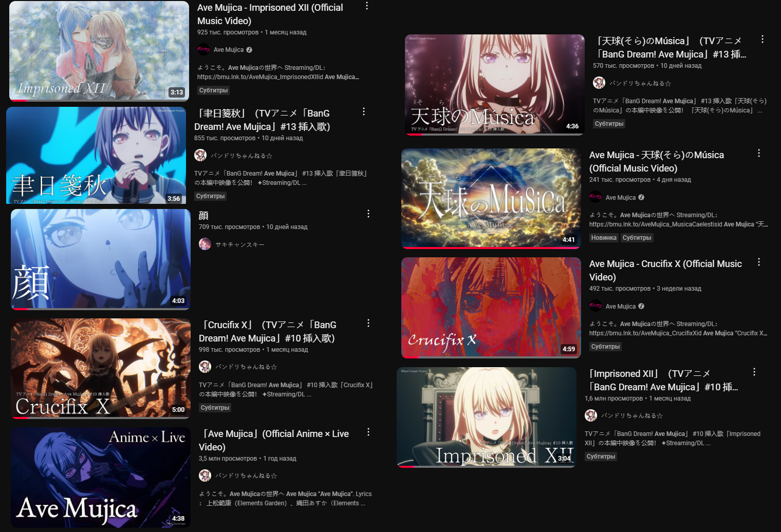
Task: Click Новинка badge on 天球のMúsica Music Video
Action: pos(604,238)
